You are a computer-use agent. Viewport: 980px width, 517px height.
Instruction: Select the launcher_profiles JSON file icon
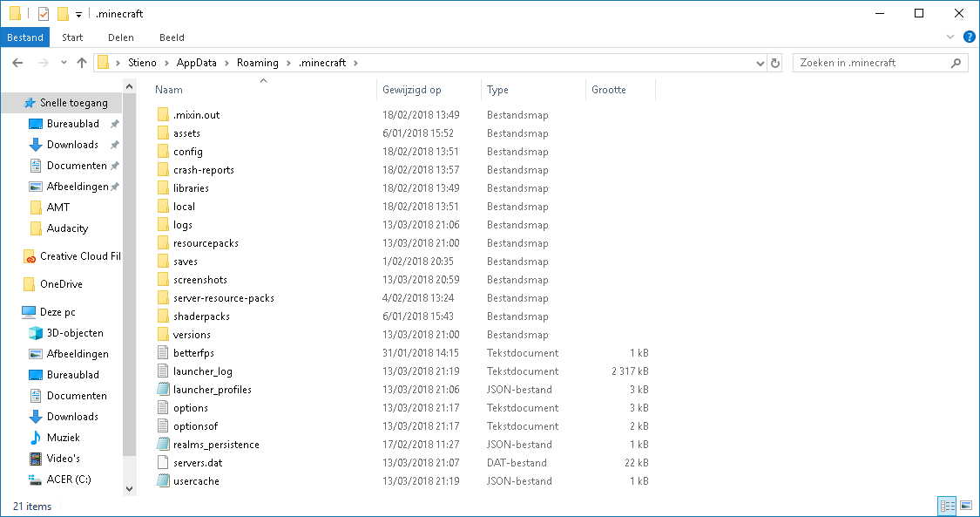(163, 390)
